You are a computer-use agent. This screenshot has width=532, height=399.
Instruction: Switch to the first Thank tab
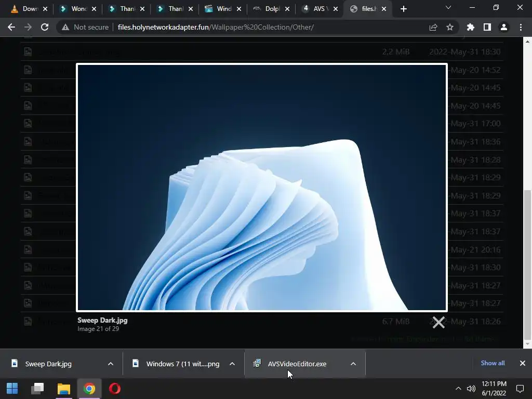[123, 9]
